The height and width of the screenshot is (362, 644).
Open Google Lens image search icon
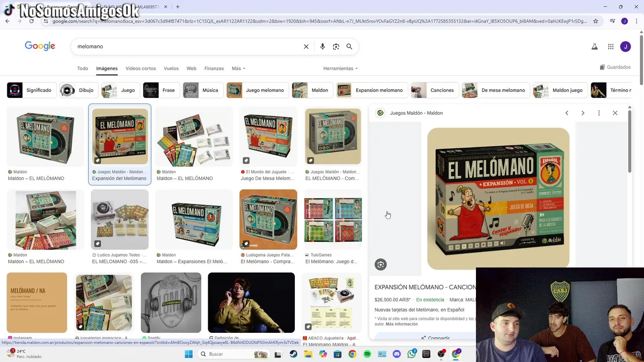(x=336, y=46)
